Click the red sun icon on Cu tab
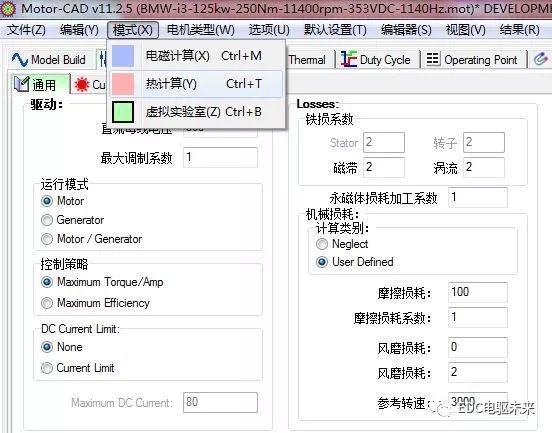552x433 pixels. 82,84
